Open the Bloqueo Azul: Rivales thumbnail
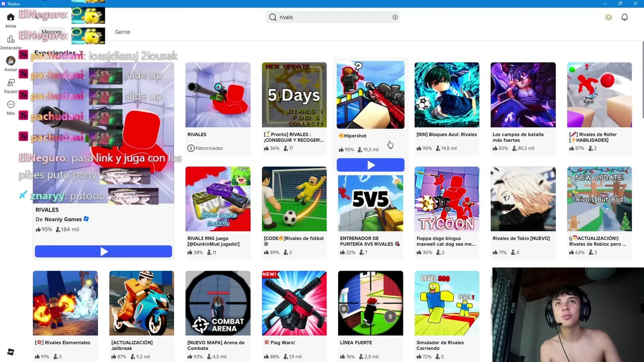Viewport: 644px width, 362px height. [447, 95]
